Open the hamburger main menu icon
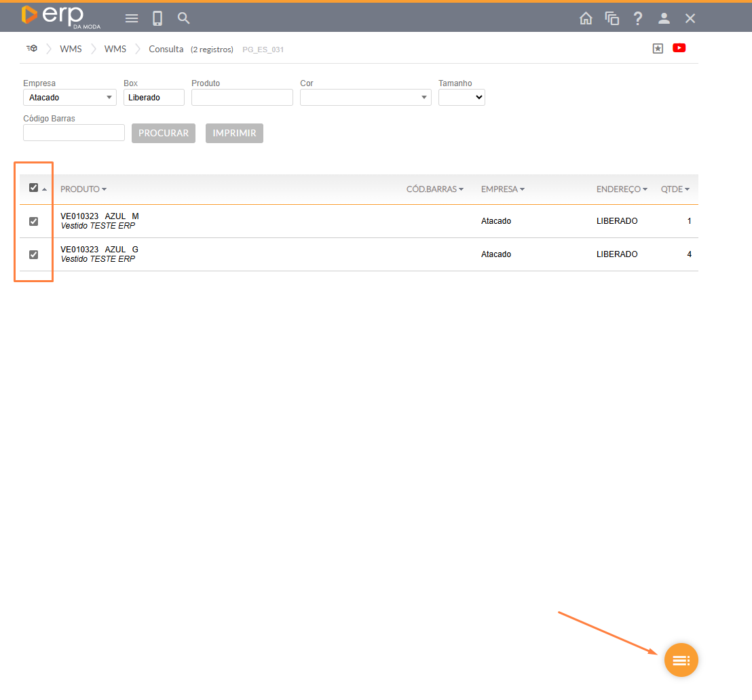 132,18
